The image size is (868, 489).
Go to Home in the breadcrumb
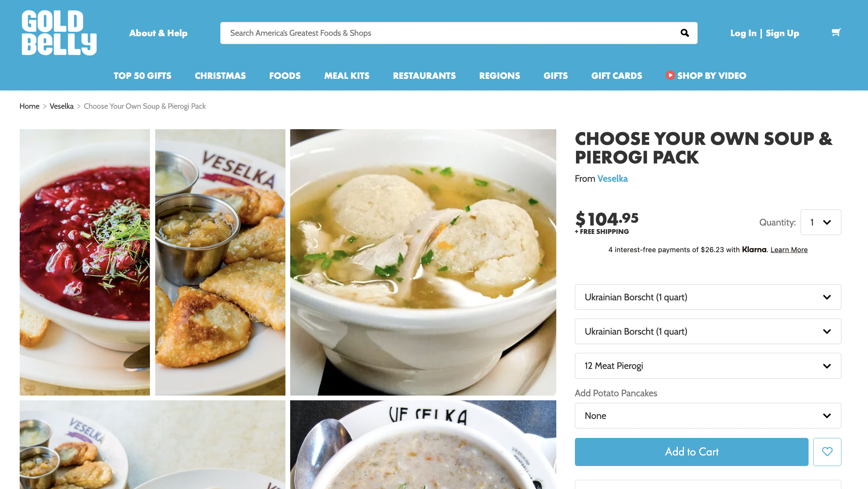pos(29,106)
